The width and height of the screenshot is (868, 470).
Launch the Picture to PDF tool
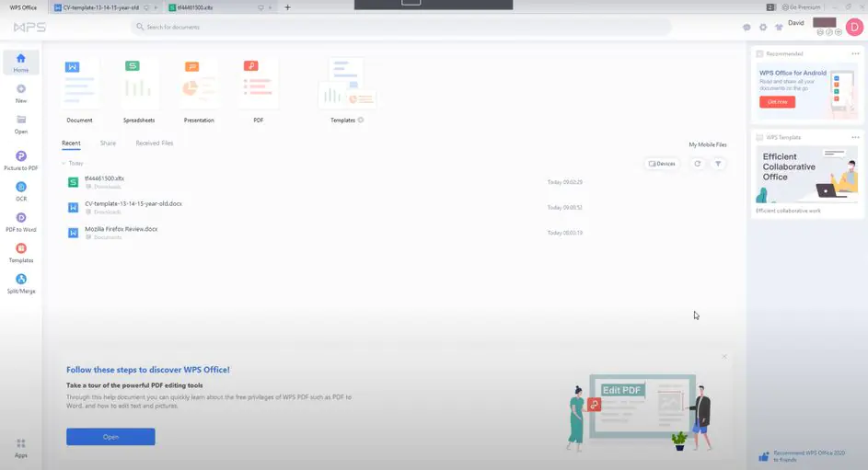pos(21,160)
